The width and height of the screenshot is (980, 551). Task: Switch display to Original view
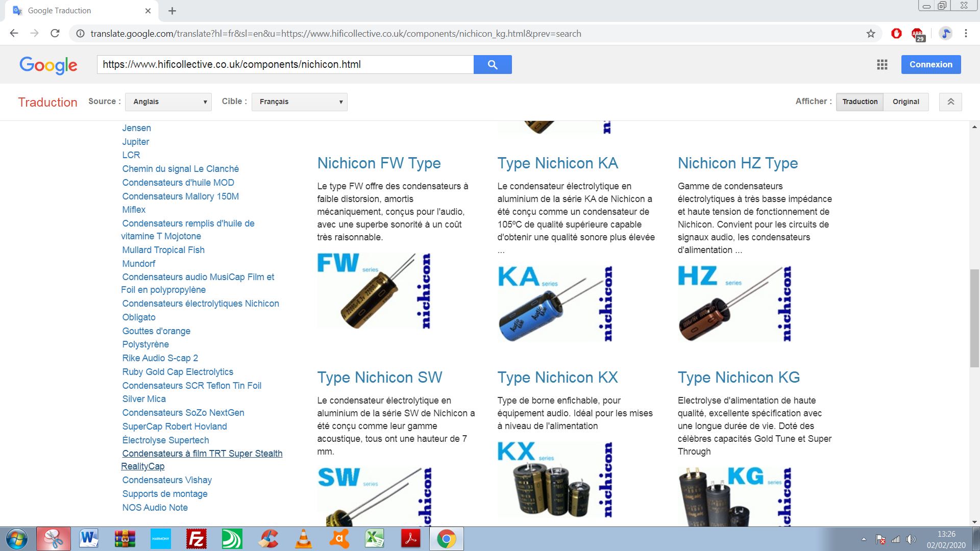(x=905, y=102)
